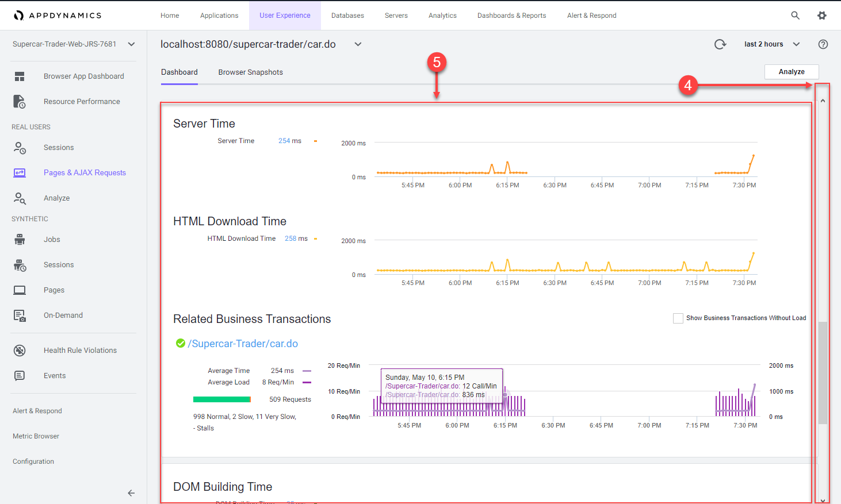
Task: Click the vertical scrollbar thumb
Action: [823, 372]
